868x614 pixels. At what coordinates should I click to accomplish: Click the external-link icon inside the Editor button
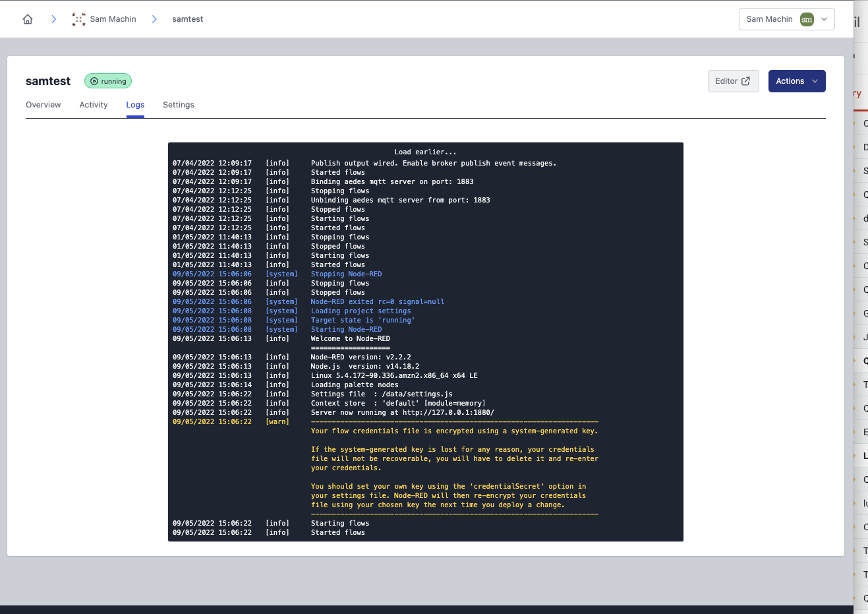tap(745, 80)
